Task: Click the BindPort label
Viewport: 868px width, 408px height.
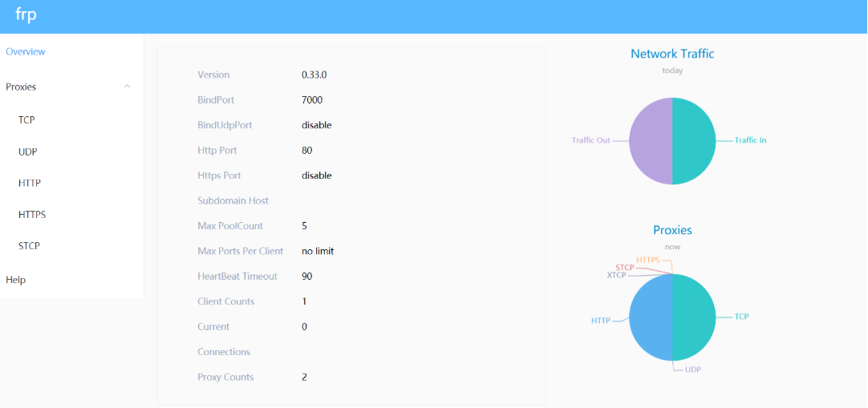Action: click(216, 100)
